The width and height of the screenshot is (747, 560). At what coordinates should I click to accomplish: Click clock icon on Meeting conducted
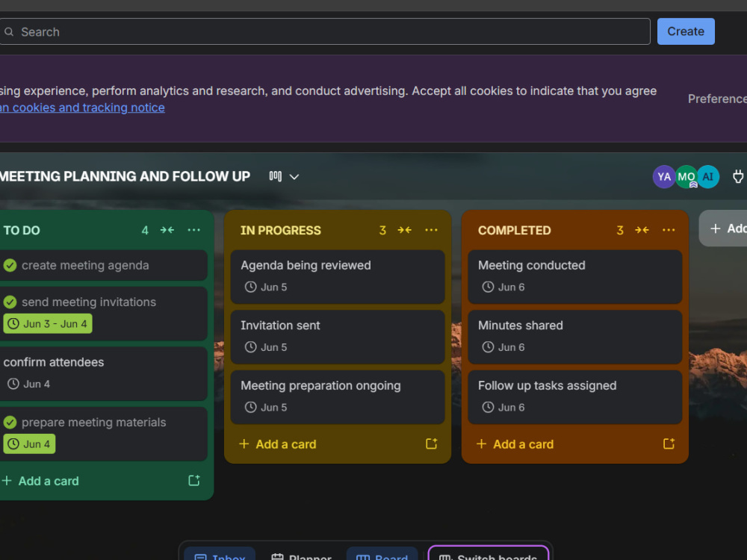coord(488,287)
